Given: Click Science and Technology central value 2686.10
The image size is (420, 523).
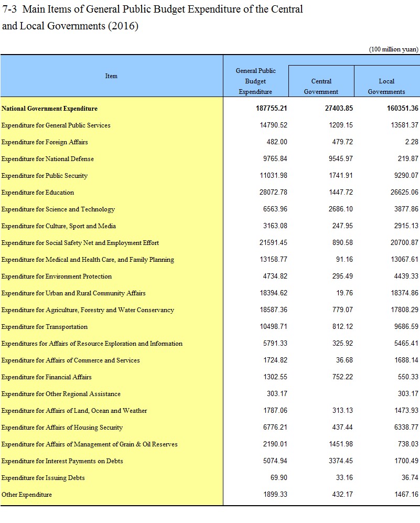Looking at the screenshot, I should pyautogui.click(x=341, y=209).
